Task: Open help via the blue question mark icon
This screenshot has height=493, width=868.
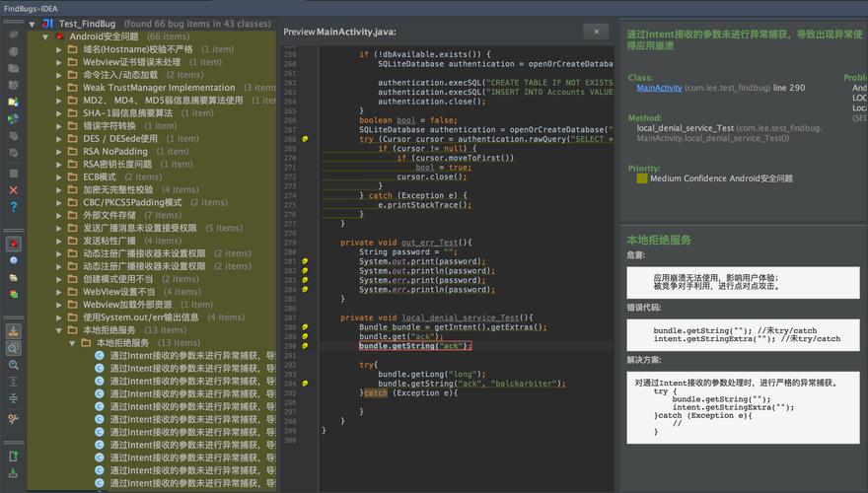Action: [13, 207]
